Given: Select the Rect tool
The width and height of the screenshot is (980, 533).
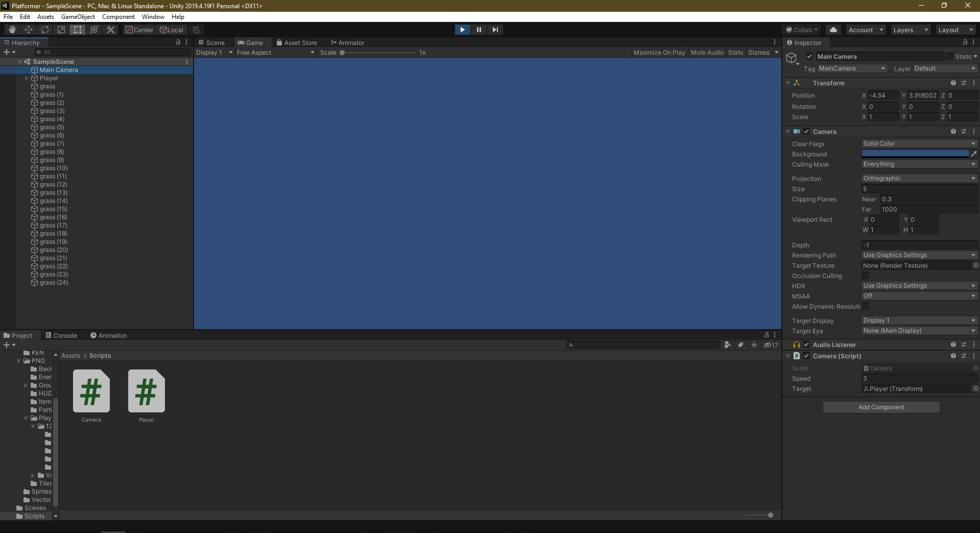Looking at the screenshot, I should click(77, 30).
